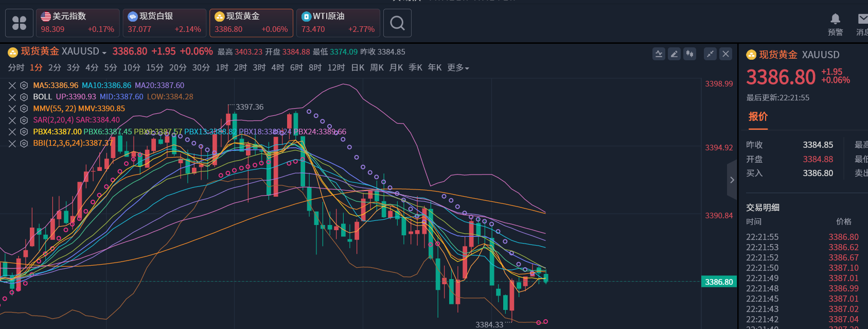Switch to 分时 timeframe
This screenshot has height=329, width=868.
(x=16, y=67)
